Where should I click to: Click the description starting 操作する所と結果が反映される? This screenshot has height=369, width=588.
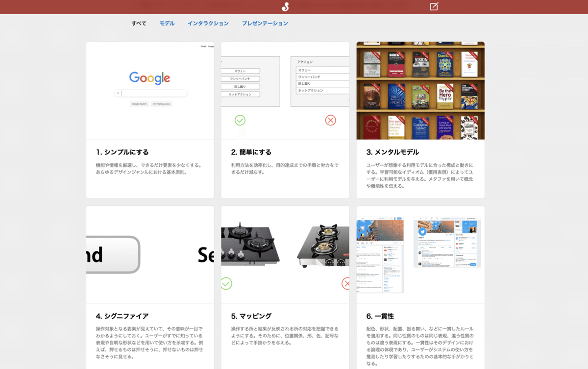click(285, 336)
